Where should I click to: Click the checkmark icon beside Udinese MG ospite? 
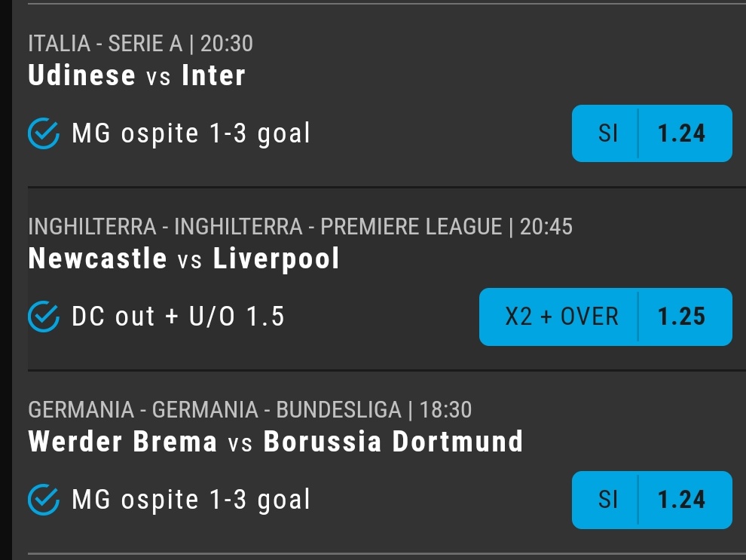(44, 133)
